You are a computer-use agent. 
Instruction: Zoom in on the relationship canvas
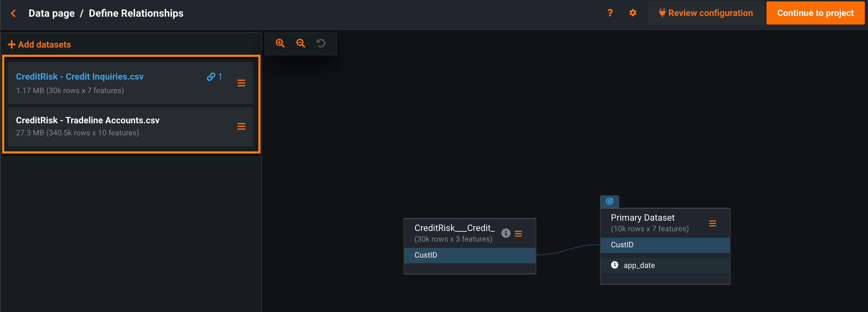pyautogui.click(x=280, y=43)
